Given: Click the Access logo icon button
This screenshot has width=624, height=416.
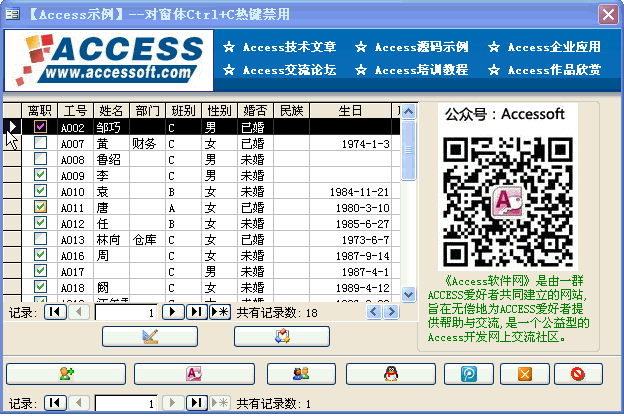Looking at the screenshot, I should pos(194,374).
